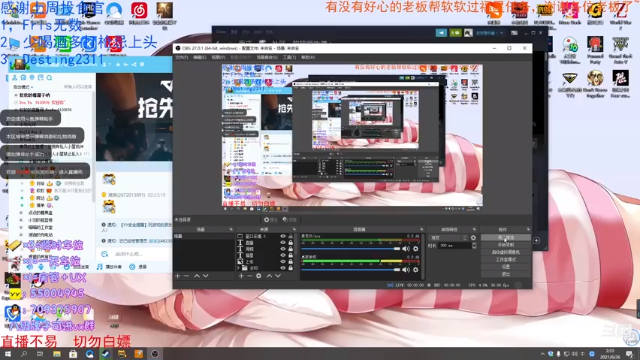640x360 pixels.
Task: Pop out the OBS audio mixer dock using its header icon
Action: [422, 229]
